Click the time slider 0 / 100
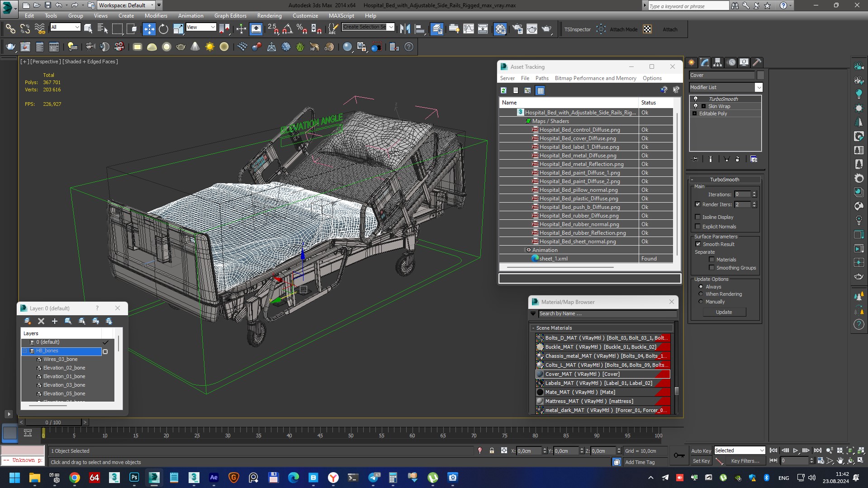The height and width of the screenshot is (488, 868). [x=53, y=422]
